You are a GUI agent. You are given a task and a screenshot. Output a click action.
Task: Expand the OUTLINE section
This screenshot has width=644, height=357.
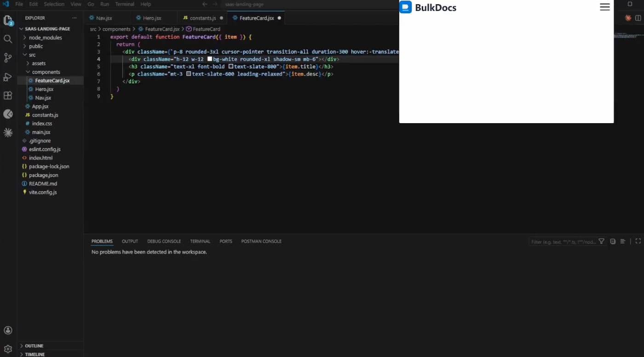34,346
